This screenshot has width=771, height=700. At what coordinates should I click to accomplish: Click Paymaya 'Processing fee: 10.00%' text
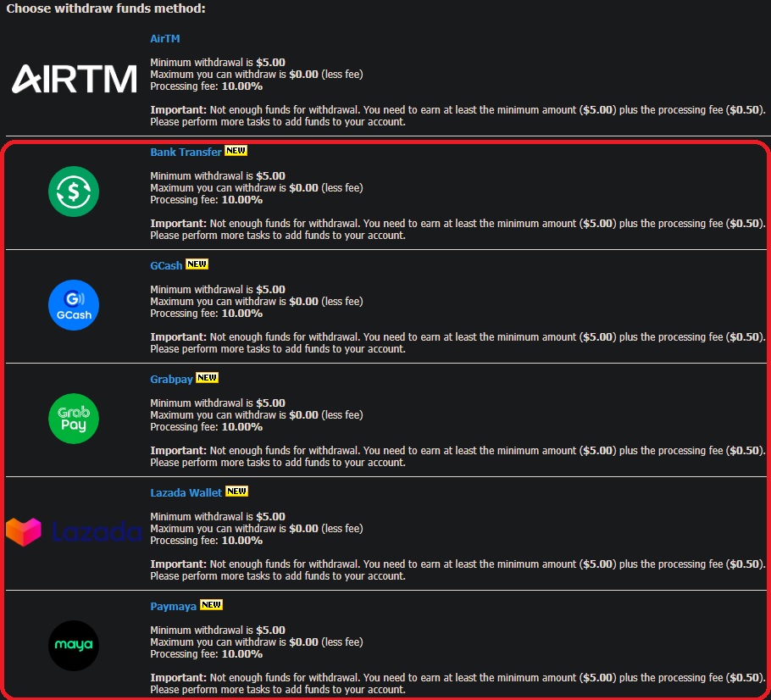click(x=207, y=654)
